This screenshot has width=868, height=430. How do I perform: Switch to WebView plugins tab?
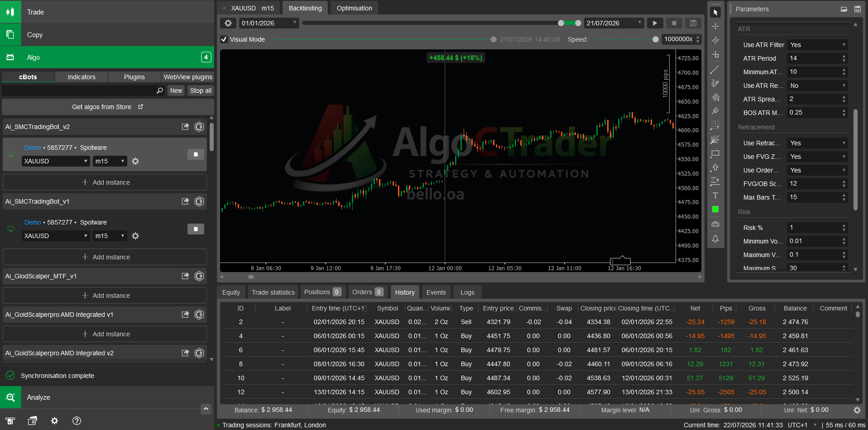(x=188, y=77)
